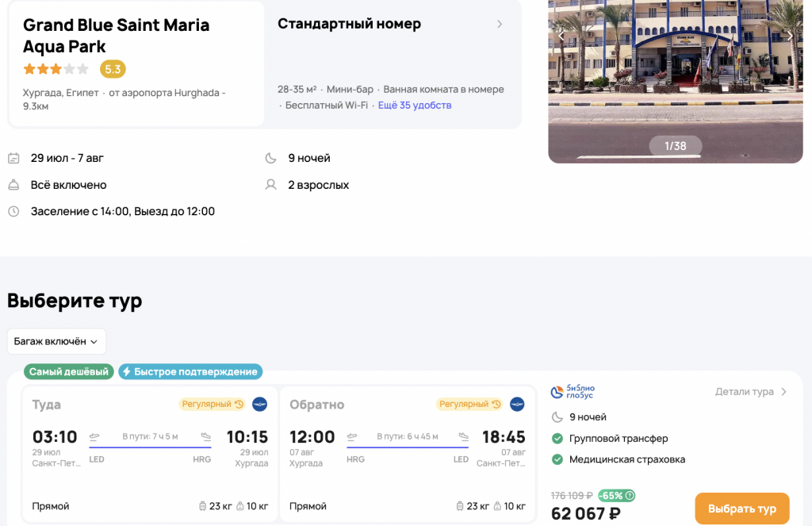Image resolution: width=812 pixels, height=526 pixels.
Task: Click the 10 кг hand-luggage icon in Обратно card
Action: pos(497,506)
